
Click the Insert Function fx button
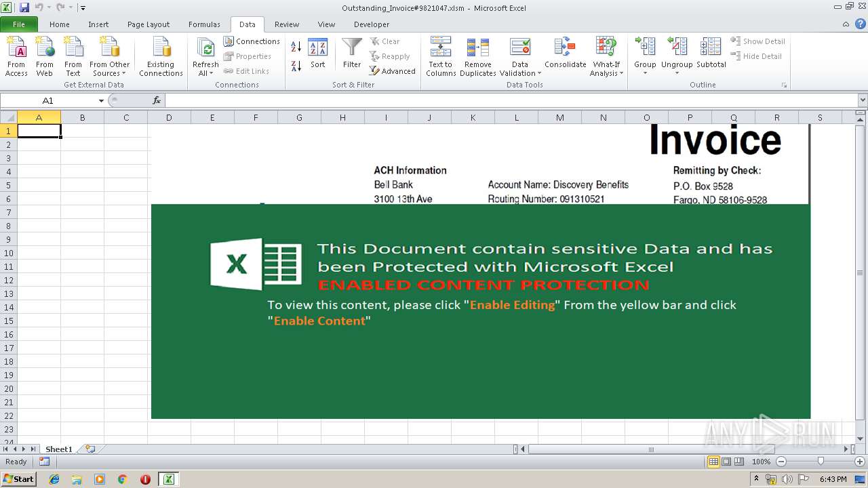(x=157, y=100)
